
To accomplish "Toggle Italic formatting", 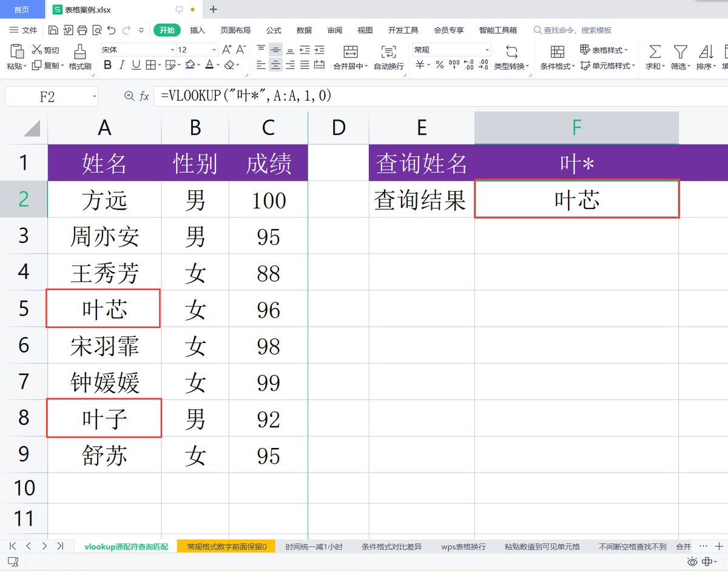I will click(122, 65).
